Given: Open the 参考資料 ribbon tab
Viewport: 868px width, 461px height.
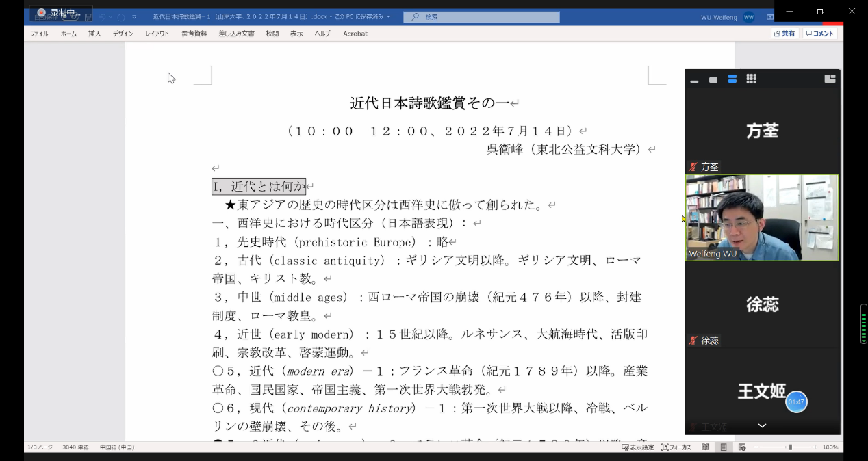Looking at the screenshot, I should (x=194, y=34).
